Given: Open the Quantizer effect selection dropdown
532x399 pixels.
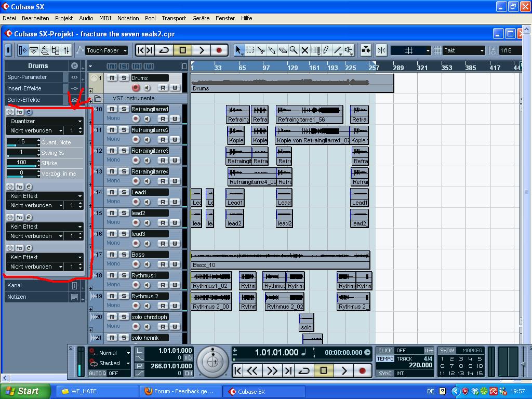Looking at the screenshot, I should (x=45, y=121).
